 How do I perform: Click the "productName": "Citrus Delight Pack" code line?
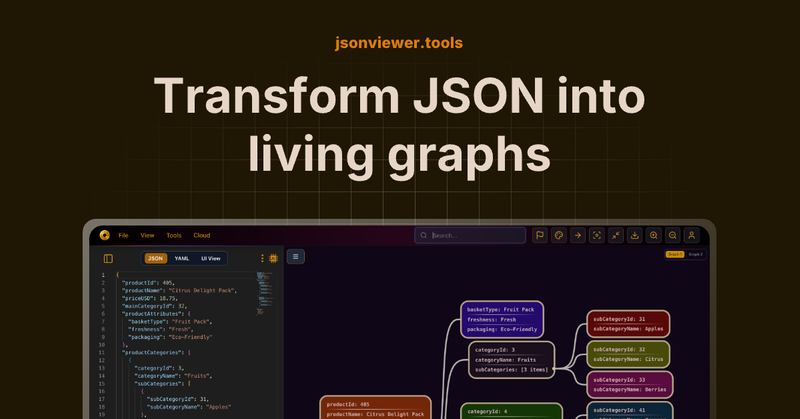[x=180, y=290]
